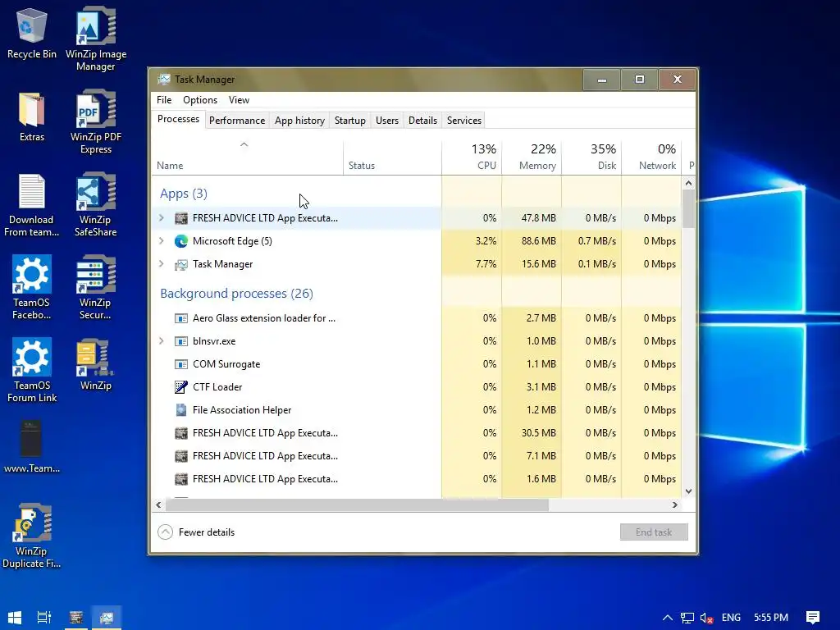Open Task View on taskbar
Image resolution: width=840 pixels, height=630 pixels.
tap(44, 618)
